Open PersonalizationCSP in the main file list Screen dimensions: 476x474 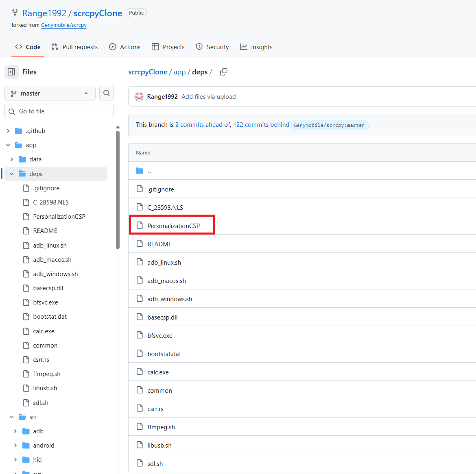click(174, 226)
